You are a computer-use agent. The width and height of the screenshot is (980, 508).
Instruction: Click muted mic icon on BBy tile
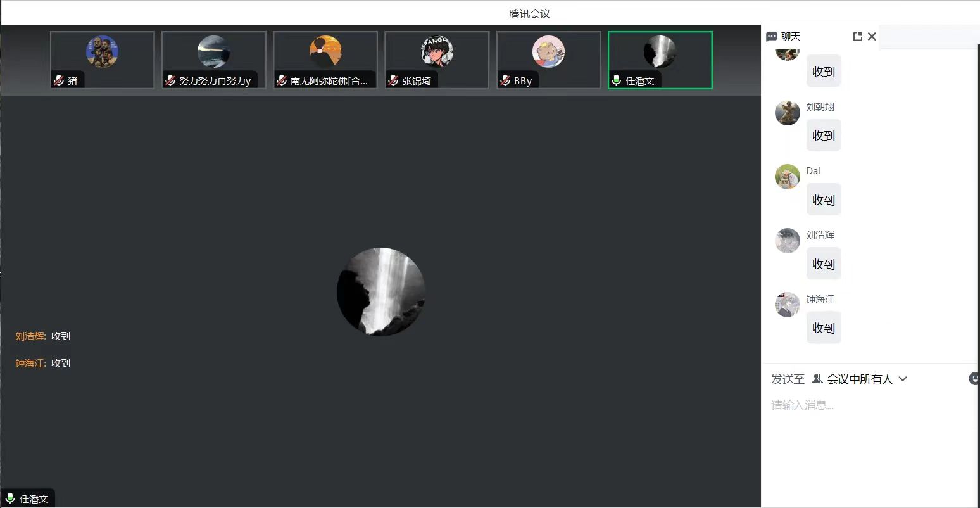point(505,80)
